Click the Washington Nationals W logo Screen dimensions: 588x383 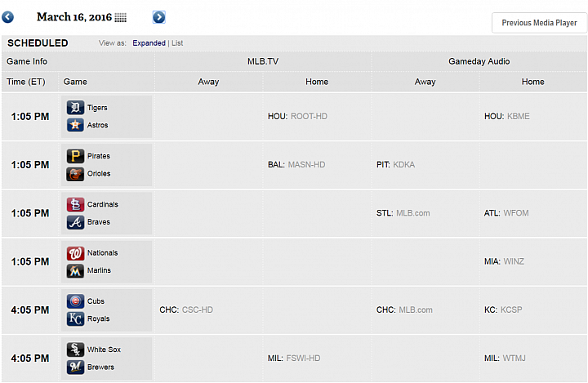click(x=75, y=253)
